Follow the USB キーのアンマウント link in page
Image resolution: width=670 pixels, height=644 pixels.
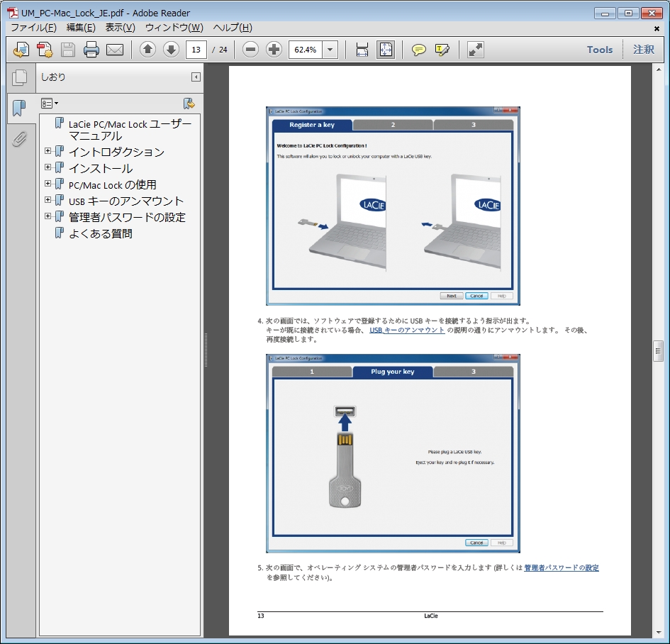pyautogui.click(x=407, y=330)
